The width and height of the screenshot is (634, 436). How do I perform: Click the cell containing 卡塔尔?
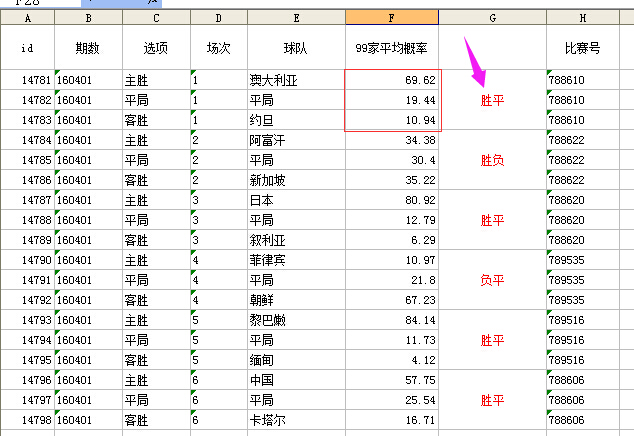click(x=295, y=420)
